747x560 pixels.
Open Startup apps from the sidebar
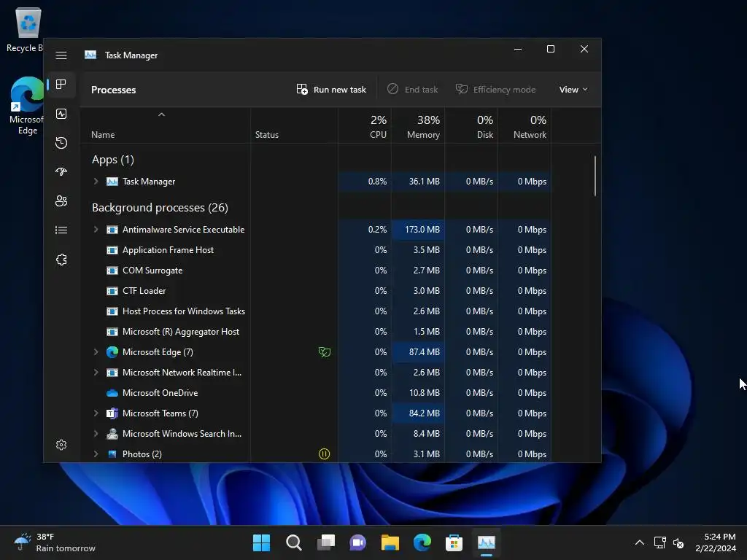coord(61,172)
